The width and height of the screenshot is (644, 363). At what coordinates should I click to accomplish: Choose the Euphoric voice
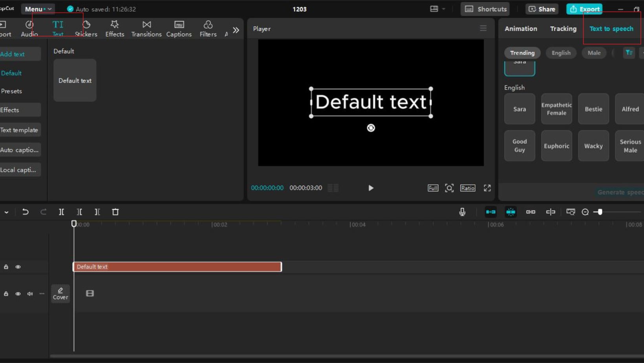(556, 146)
